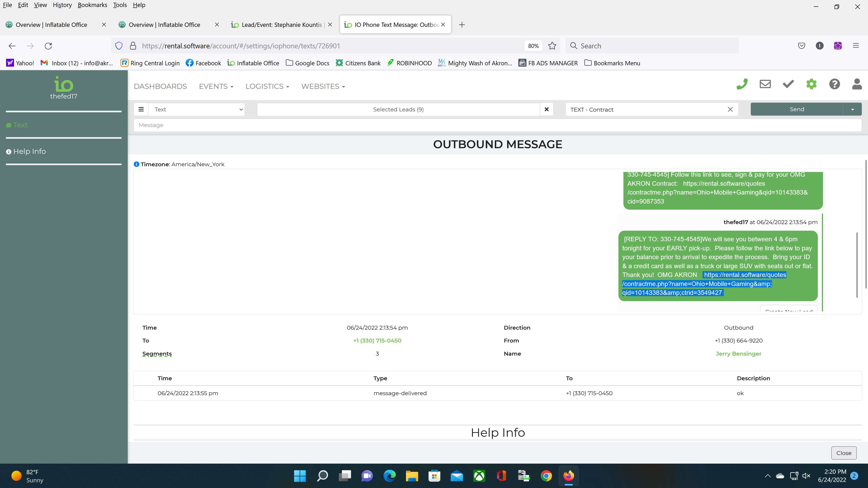Image resolution: width=868 pixels, height=488 pixels.
Task: Bookmark page with the star icon
Action: [552, 46]
